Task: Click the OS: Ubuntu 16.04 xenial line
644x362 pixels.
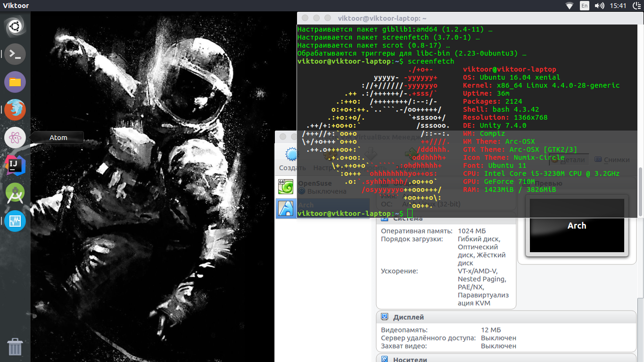Action: 512,77
